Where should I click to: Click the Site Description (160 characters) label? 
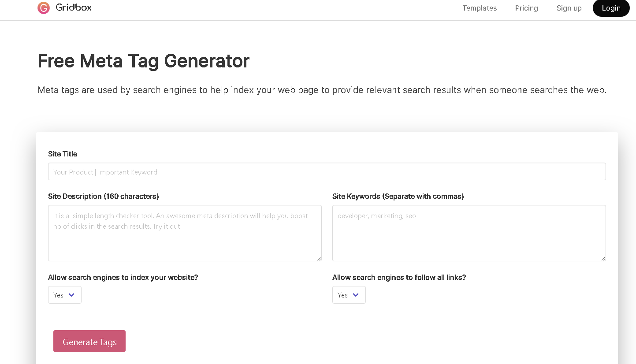[x=104, y=196]
